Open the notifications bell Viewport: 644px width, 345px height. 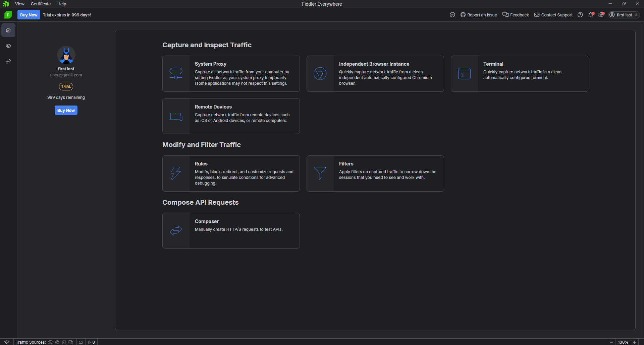click(591, 15)
